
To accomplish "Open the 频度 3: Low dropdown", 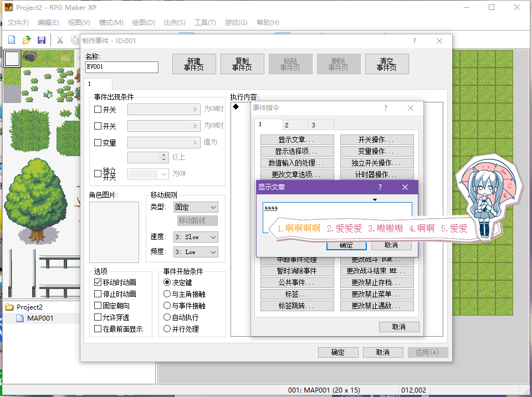I will (x=196, y=252).
